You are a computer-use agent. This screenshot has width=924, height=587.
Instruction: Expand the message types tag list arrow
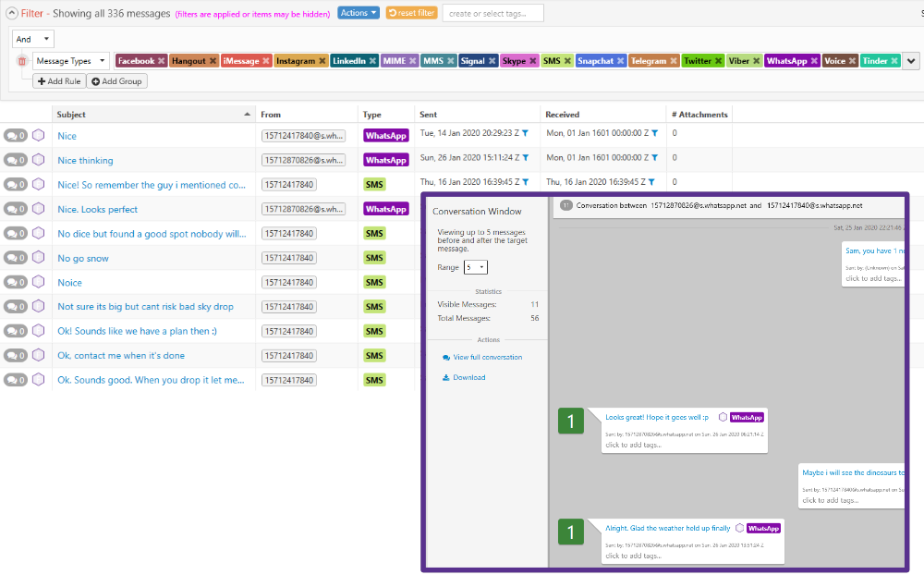point(911,61)
